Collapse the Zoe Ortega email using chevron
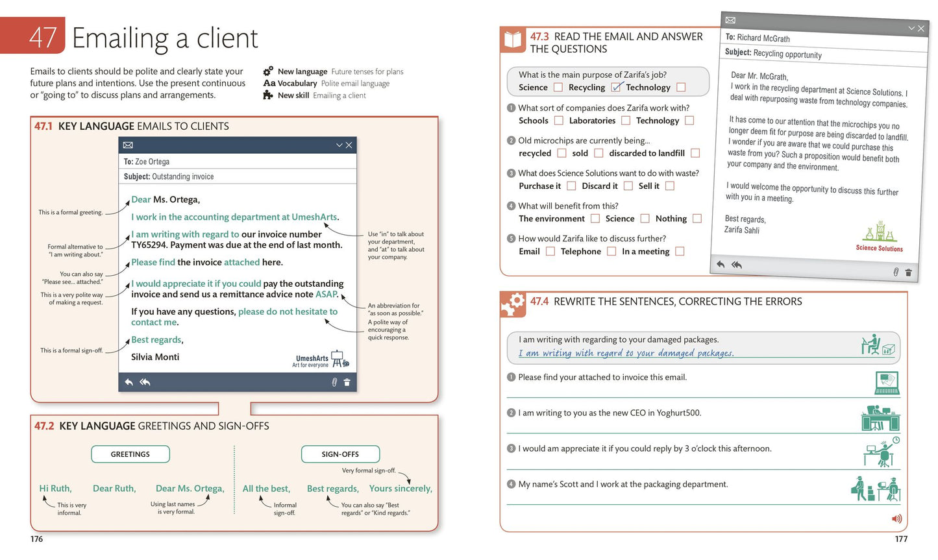Viewport: 938px width, 560px height. tap(339, 145)
